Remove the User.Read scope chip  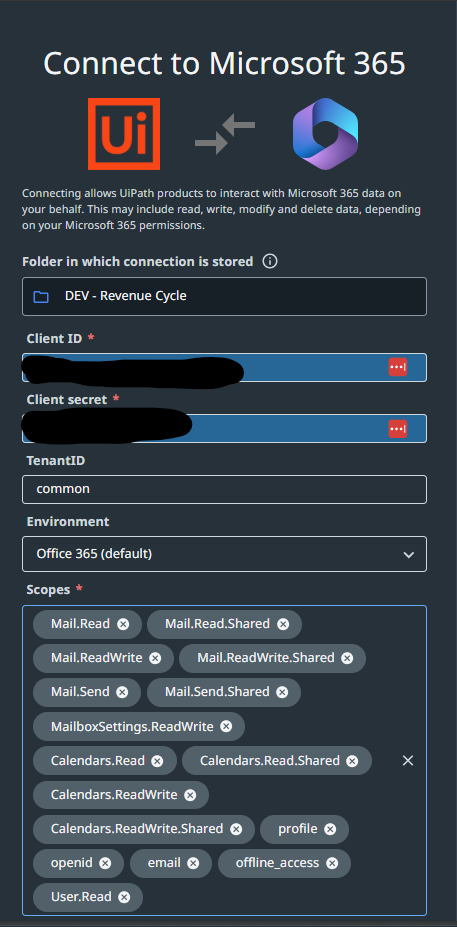pos(124,897)
